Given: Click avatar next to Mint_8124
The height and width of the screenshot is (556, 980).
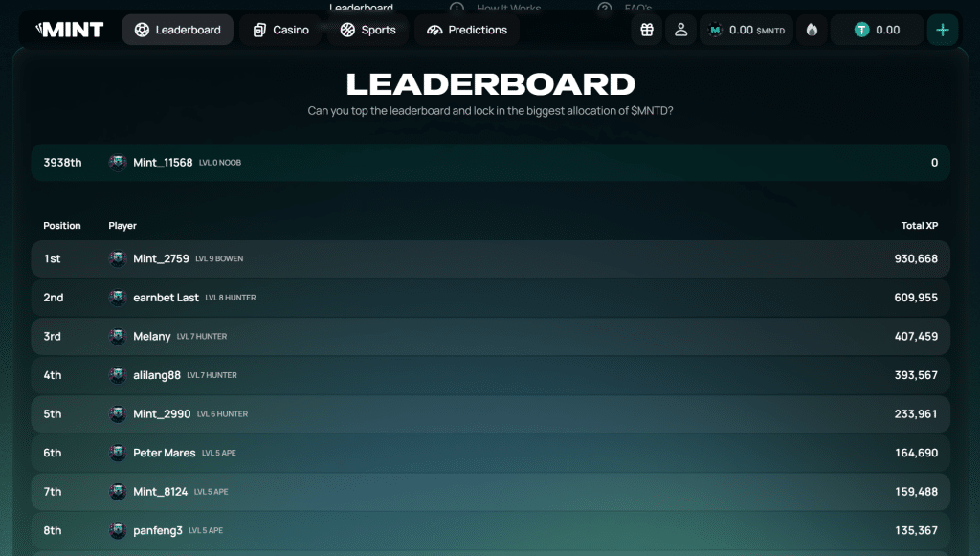Looking at the screenshot, I should coord(118,492).
